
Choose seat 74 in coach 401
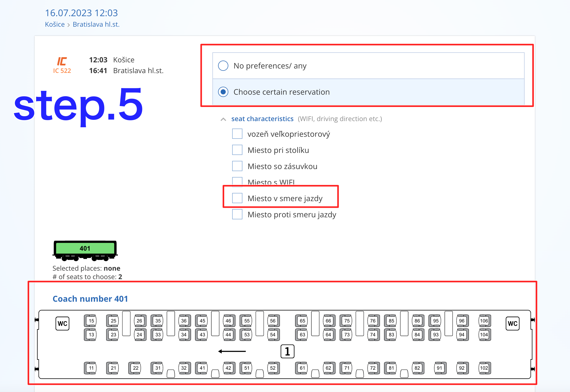(x=374, y=335)
